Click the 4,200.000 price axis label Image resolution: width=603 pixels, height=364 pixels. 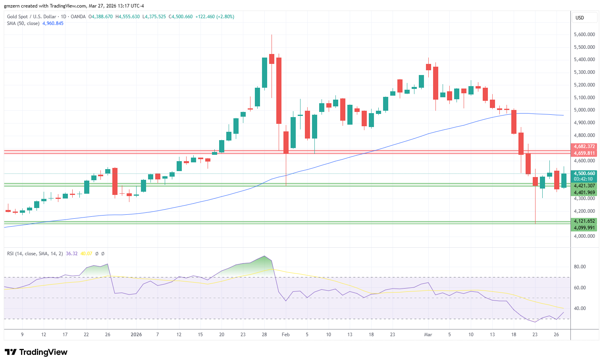click(584, 211)
